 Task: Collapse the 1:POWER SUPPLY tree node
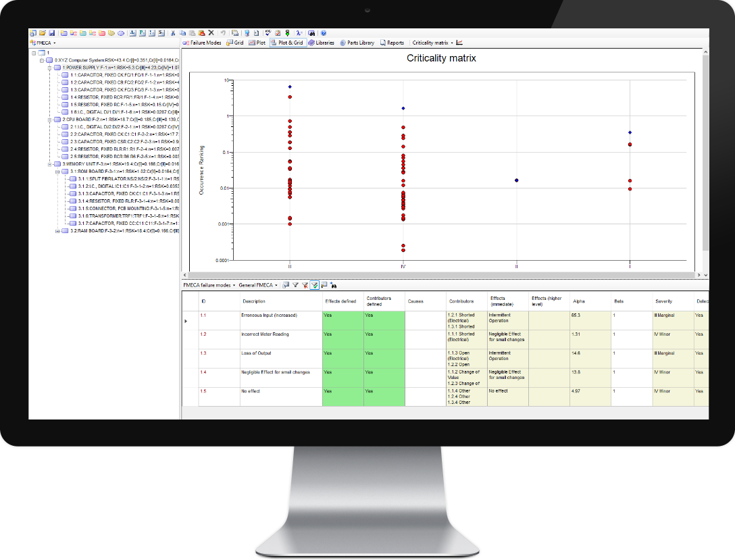coord(50,68)
